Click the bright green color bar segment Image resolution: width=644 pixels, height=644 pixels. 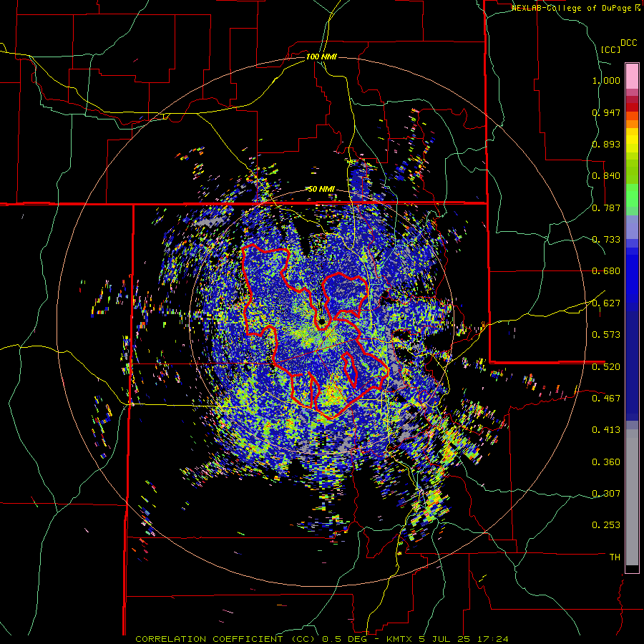(x=632, y=195)
